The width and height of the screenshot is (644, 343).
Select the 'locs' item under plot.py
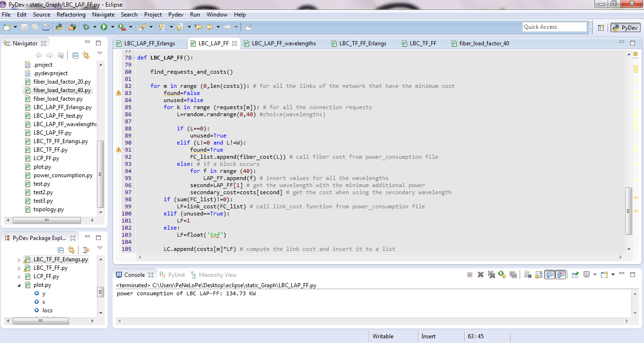pos(47,310)
